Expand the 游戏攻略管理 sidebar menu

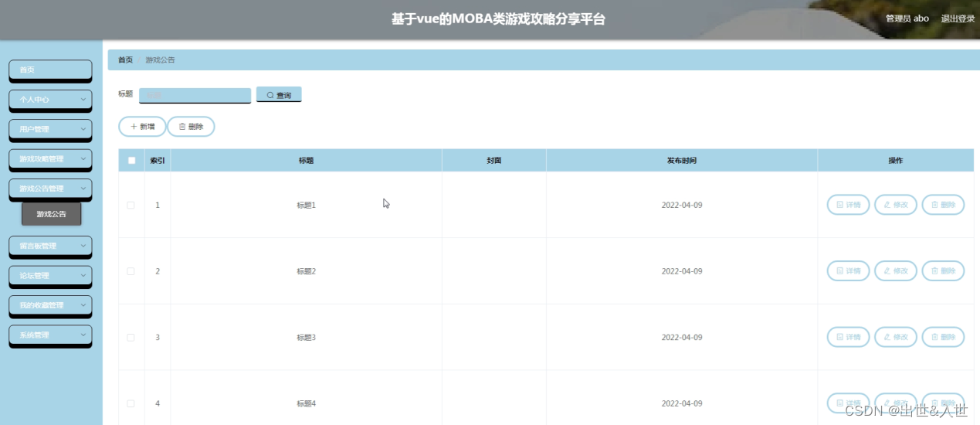point(50,158)
